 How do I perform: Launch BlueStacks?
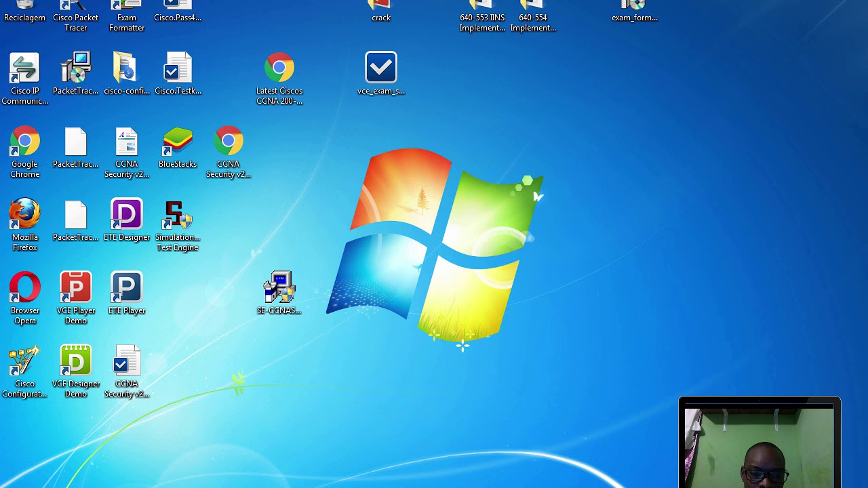[x=178, y=146]
